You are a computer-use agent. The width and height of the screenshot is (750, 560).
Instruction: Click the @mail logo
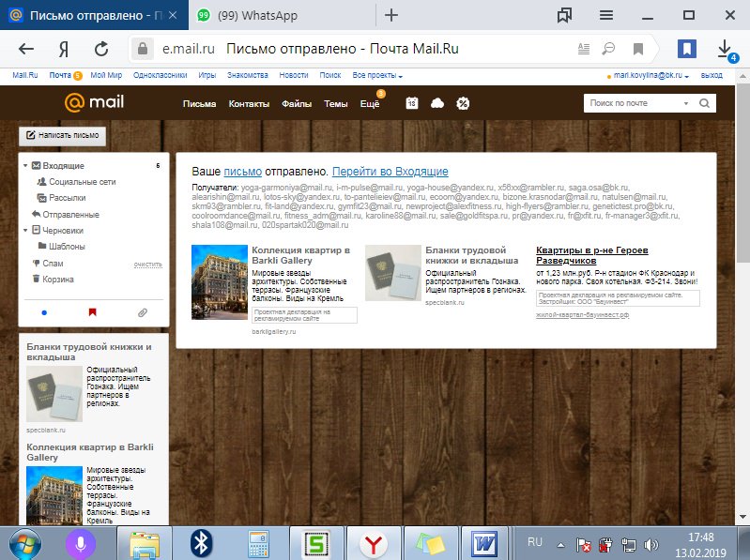pos(94,102)
